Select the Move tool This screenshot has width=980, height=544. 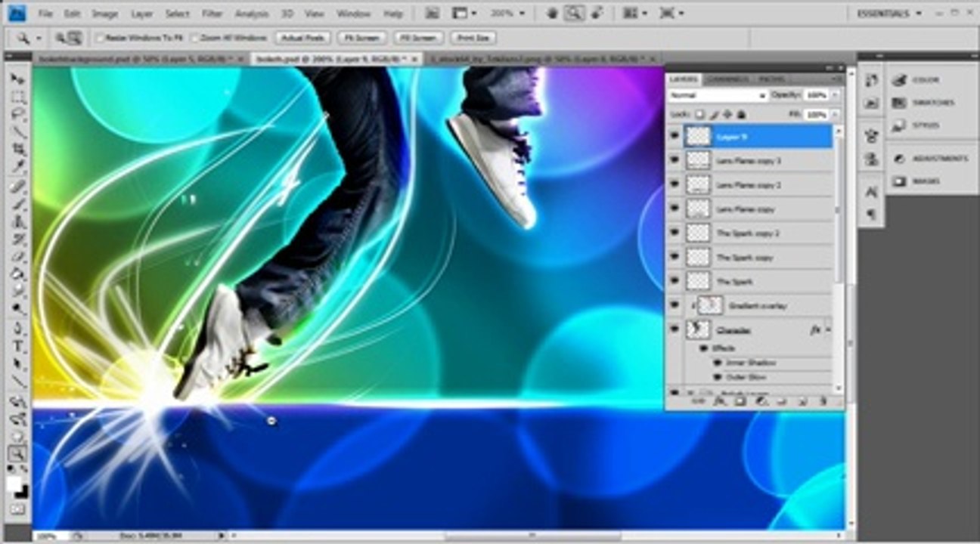17,79
